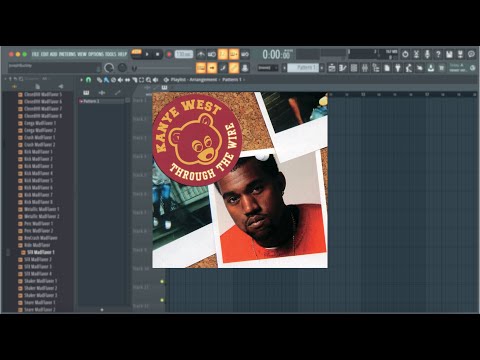Open the Playlist view icon
480x360 pixels.
tap(332, 68)
